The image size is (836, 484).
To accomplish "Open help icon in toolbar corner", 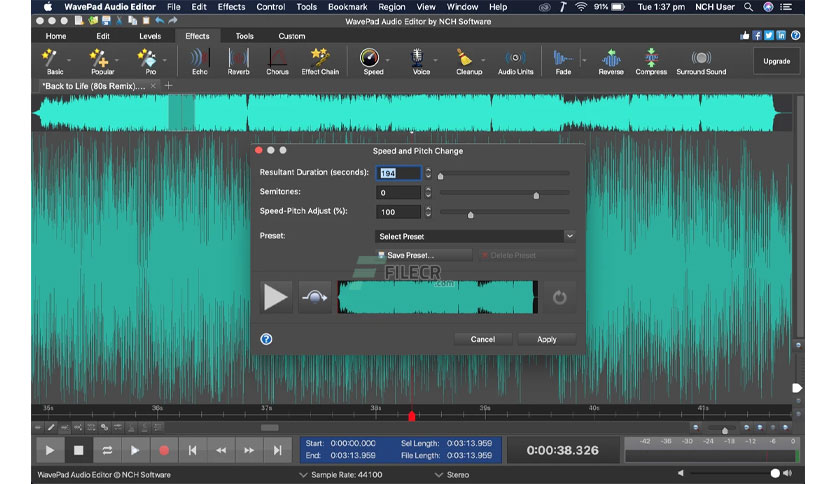I will tap(795, 36).
